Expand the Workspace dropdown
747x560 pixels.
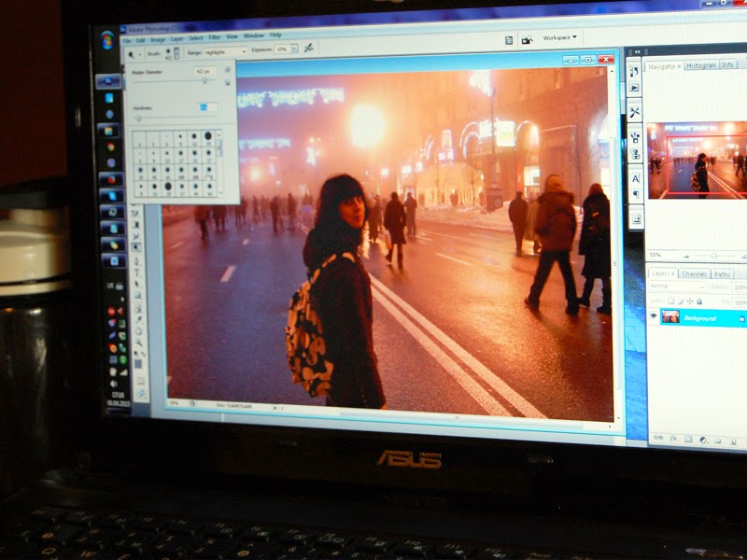(560, 37)
